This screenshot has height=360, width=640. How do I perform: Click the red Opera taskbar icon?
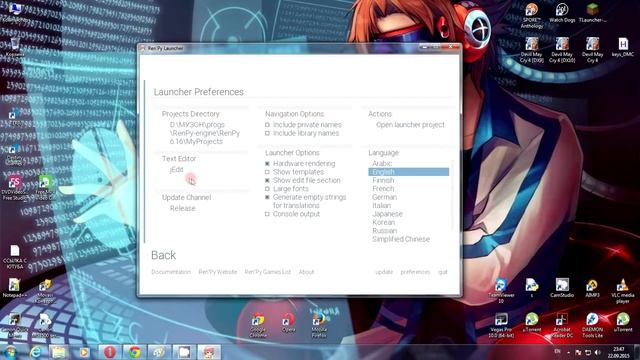pyautogui.click(x=109, y=352)
